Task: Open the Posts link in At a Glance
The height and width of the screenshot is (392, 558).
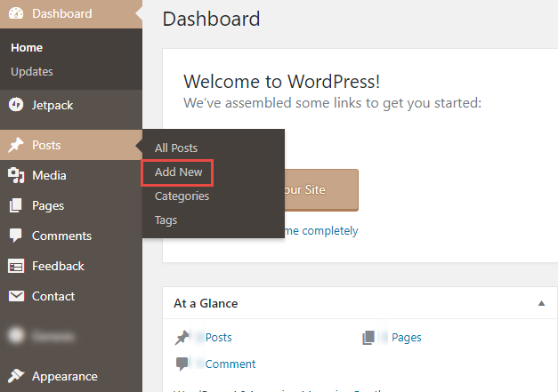Action: [219, 337]
